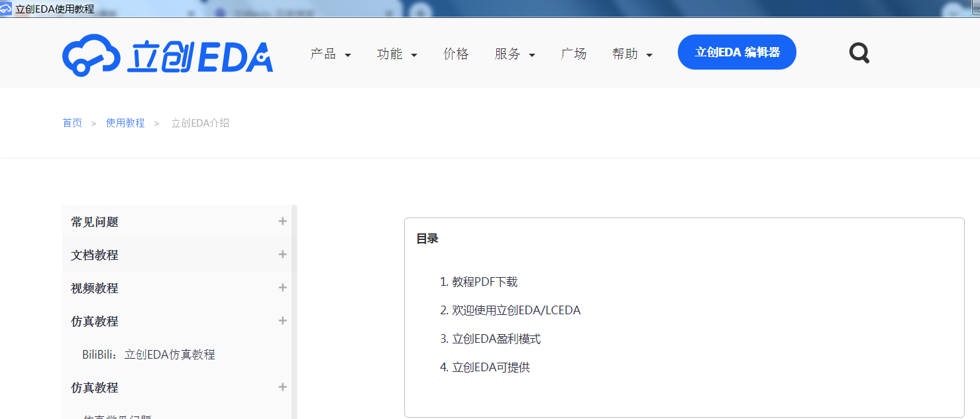Open BiliBili：立创EDA仿真教程 link
Viewport: 980px width, 419px height.
pos(149,355)
